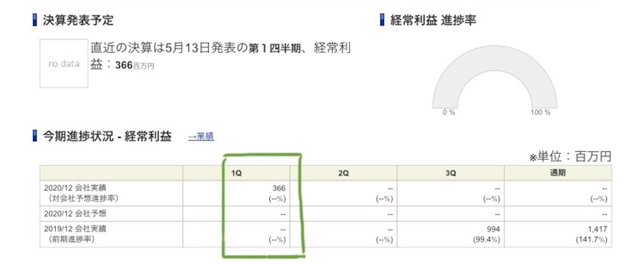Click the 経常利益 進捗率 section heading
Image resolution: width=644 pixels, height=264 pixels.
[x=433, y=20]
